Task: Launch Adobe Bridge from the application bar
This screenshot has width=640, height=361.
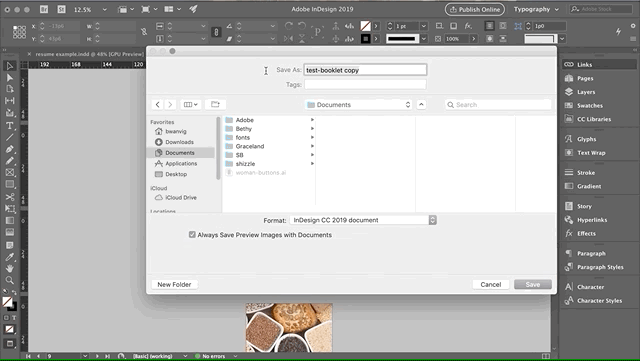Action: [x=44, y=9]
